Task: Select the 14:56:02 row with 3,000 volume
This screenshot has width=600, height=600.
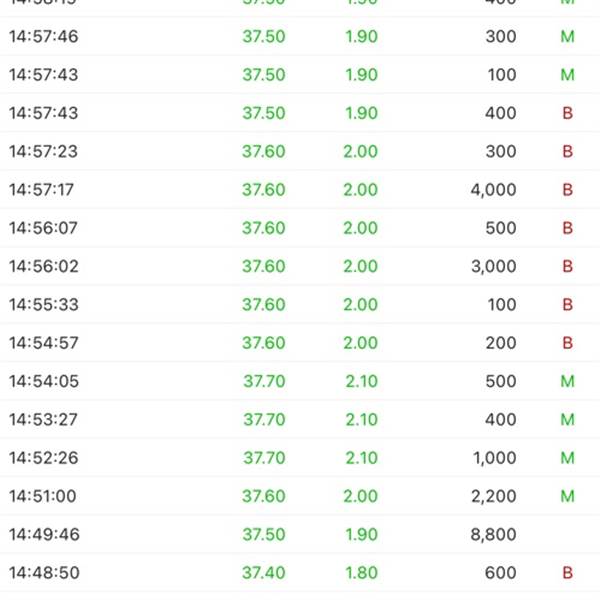Action: click(x=300, y=266)
